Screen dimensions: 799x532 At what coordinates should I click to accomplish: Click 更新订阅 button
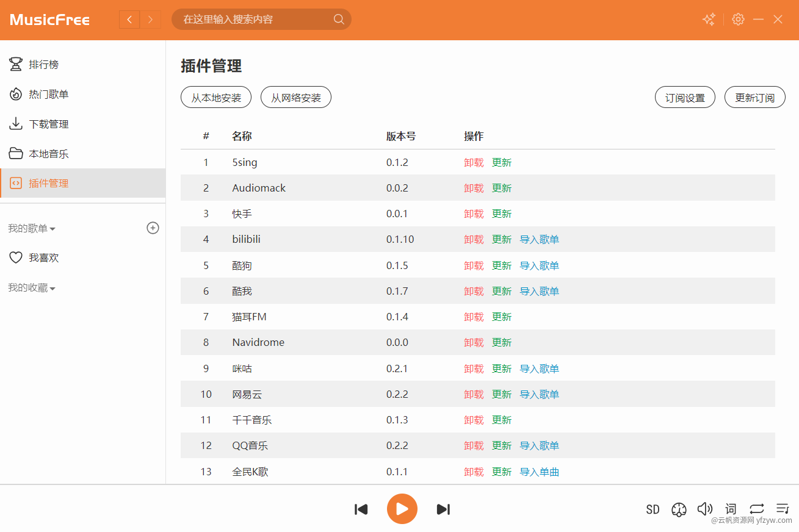tap(755, 98)
